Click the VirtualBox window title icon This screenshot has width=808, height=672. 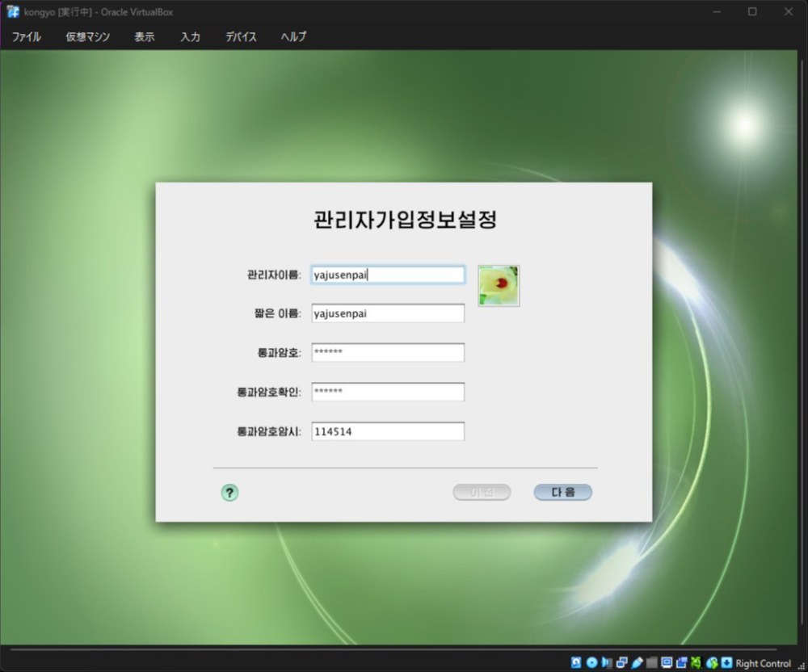12,11
